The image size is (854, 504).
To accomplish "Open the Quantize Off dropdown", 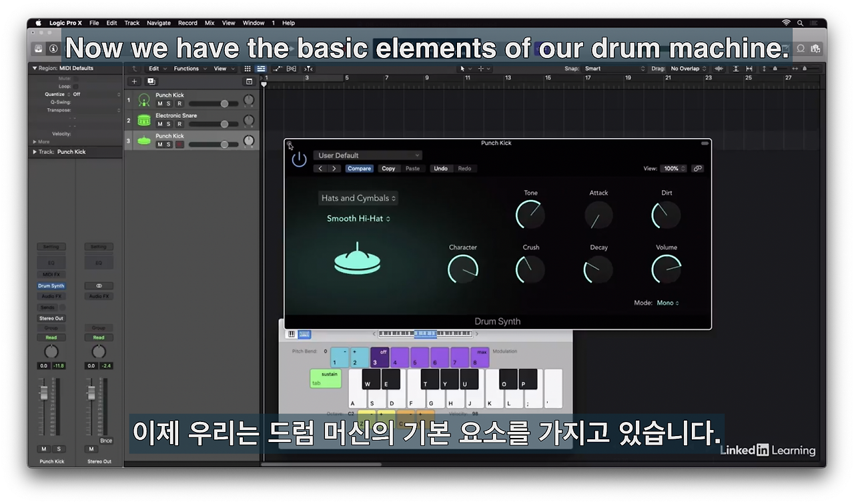I will (x=97, y=94).
